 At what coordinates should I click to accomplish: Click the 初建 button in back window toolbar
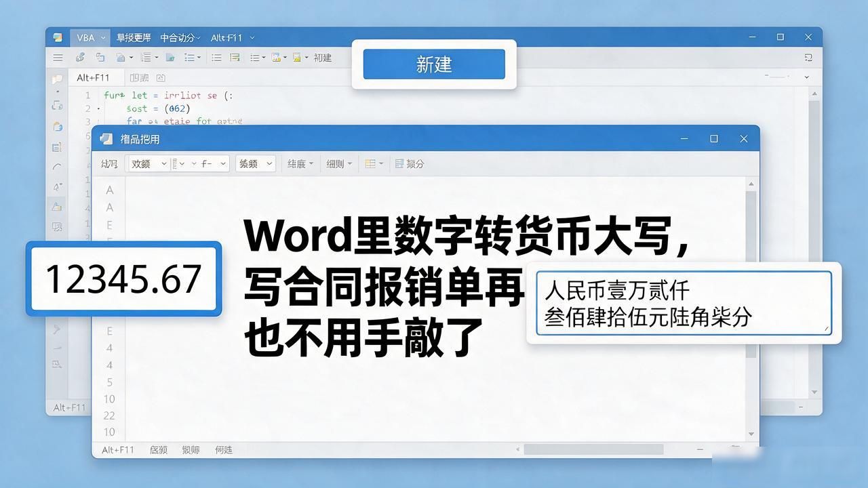click(323, 58)
